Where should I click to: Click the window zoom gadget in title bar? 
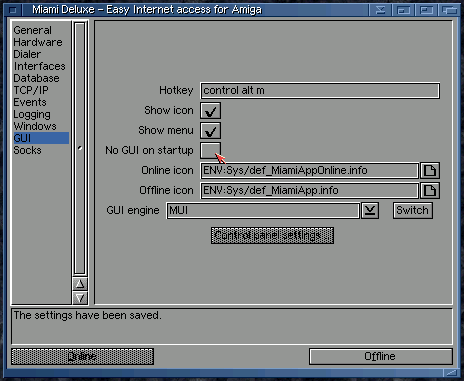point(426,10)
